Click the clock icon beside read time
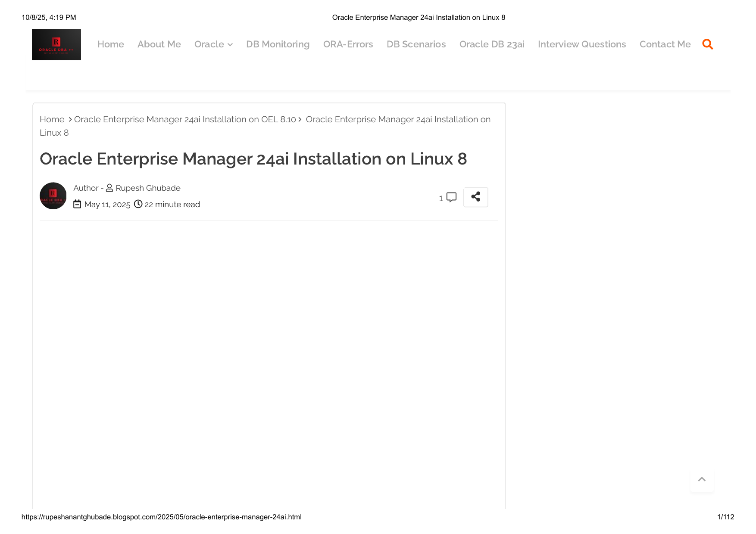 [138, 204]
